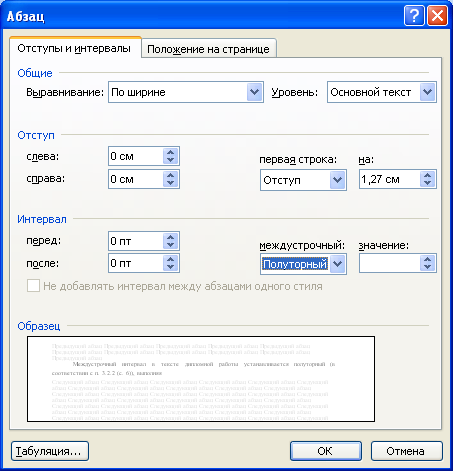453x471 pixels.
Task: Decrease the значение line spacing value
Action: click(x=428, y=268)
